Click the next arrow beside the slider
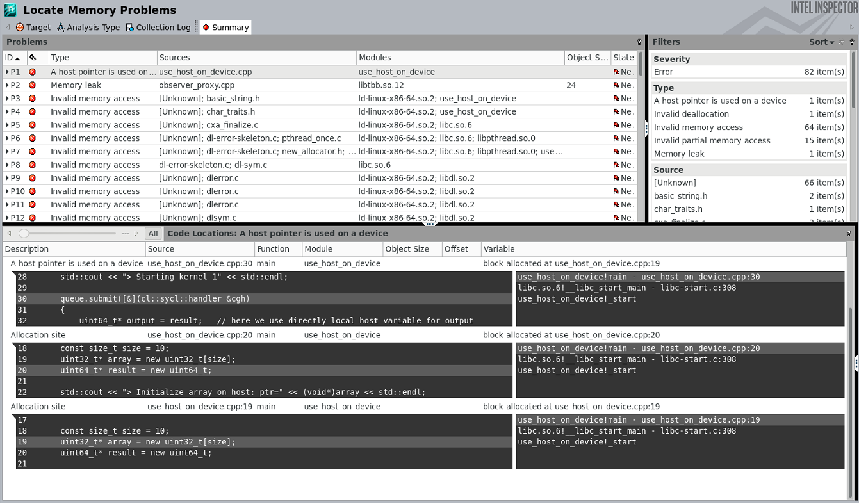This screenshot has height=504, width=859. pos(136,234)
